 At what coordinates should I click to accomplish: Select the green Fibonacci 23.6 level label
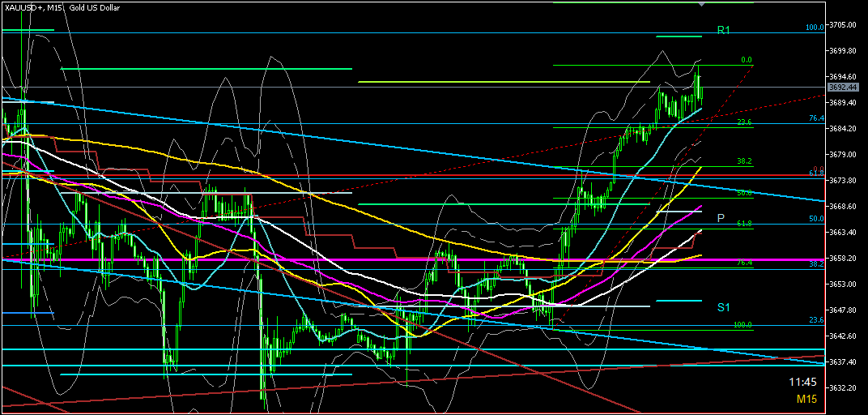coord(744,122)
